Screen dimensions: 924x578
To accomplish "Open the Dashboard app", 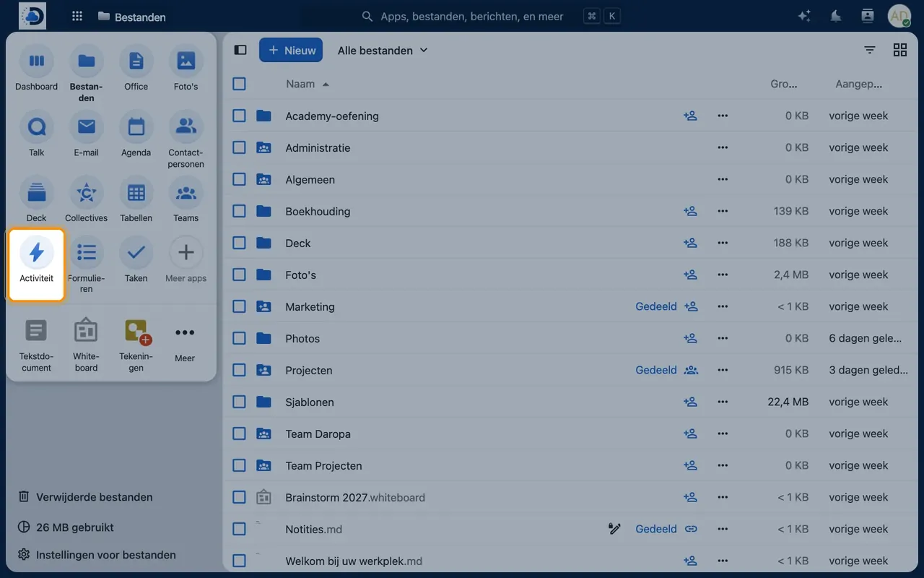I will pyautogui.click(x=36, y=69).
